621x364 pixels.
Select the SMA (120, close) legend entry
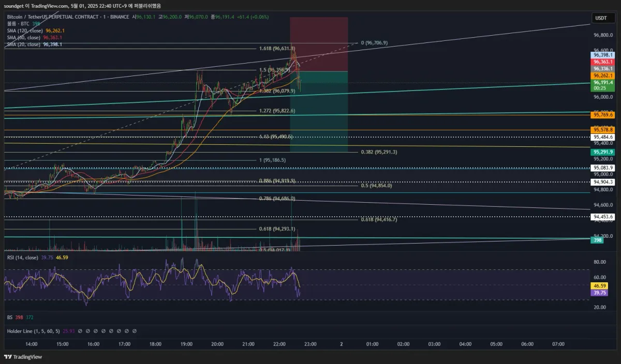point(26,31)
